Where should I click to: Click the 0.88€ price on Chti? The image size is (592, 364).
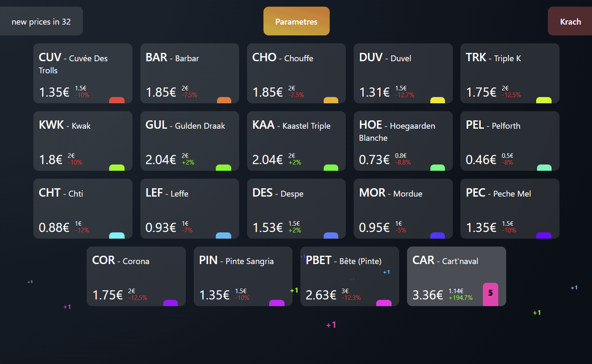tap(54, 228)
